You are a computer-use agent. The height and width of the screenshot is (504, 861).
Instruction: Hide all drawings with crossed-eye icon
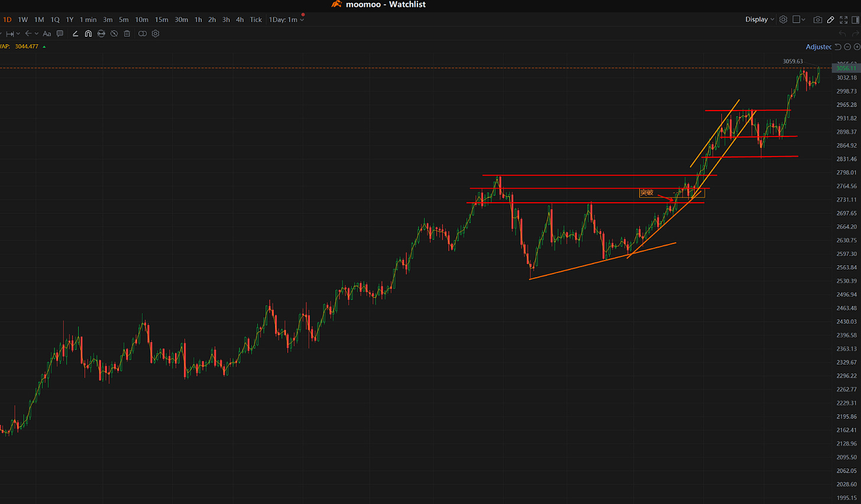[x=114, y=34]
